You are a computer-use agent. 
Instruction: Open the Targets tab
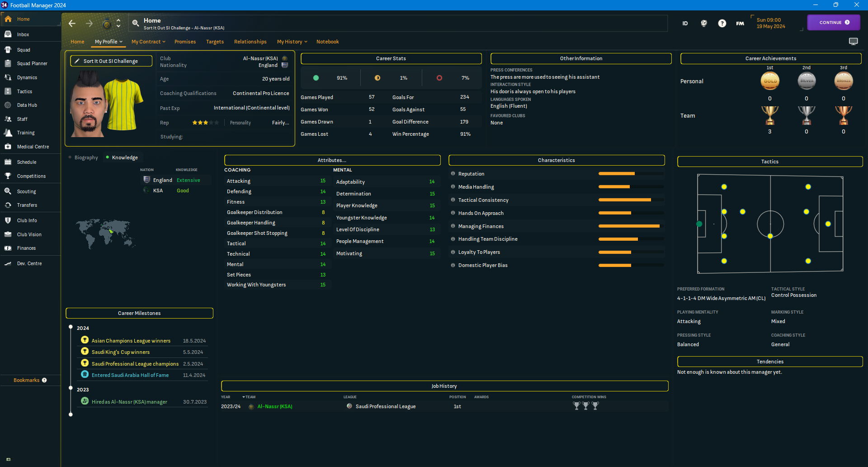click(215, 42)
